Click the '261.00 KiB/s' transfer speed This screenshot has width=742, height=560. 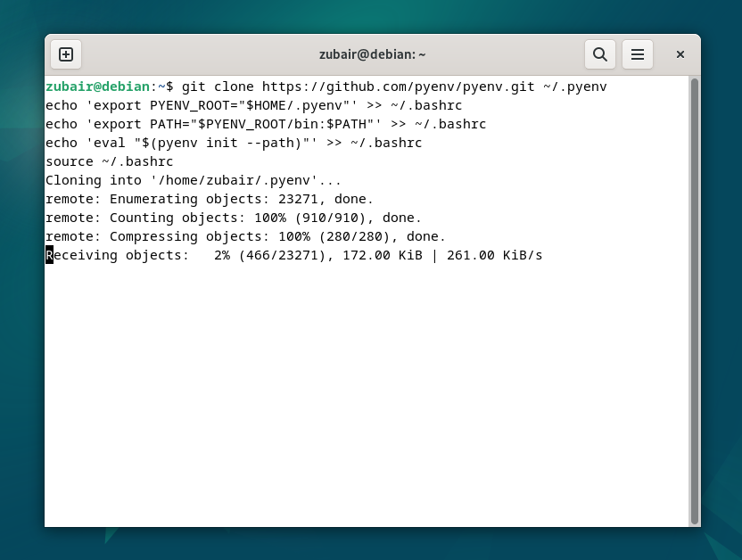tap(494, 255)
